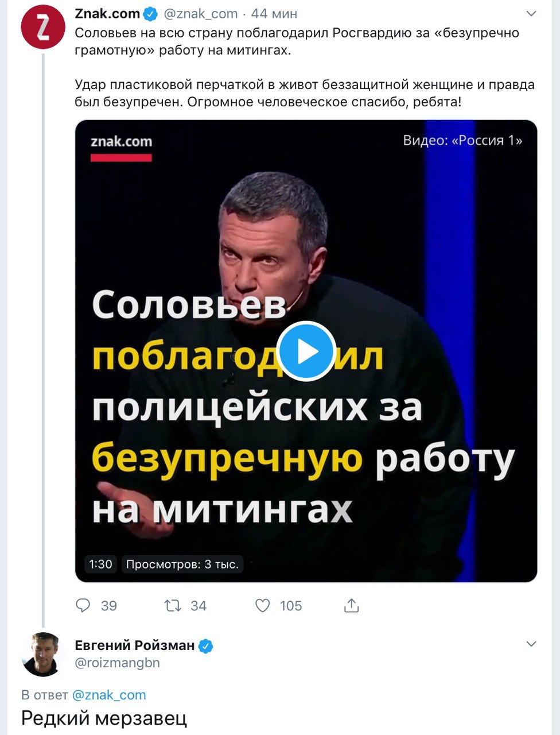Click the reply speech bubble icon
The image size is (560, 735).
[x=84, y=605]
